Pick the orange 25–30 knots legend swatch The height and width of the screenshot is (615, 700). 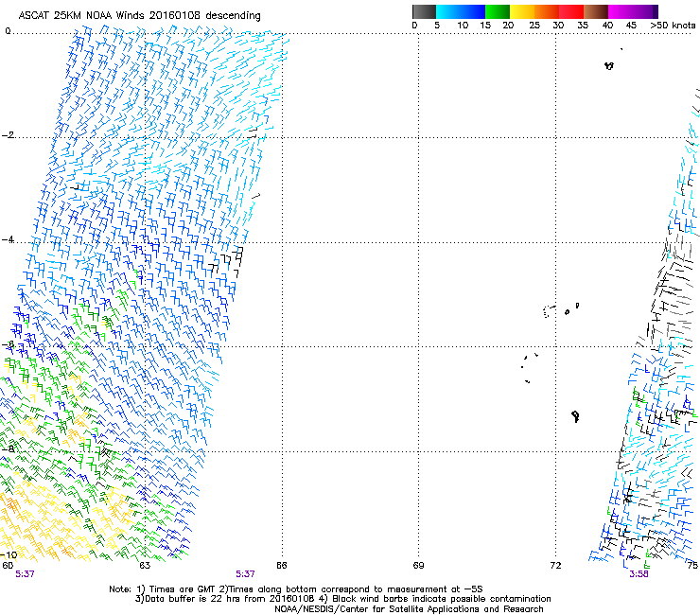point(547,11)
